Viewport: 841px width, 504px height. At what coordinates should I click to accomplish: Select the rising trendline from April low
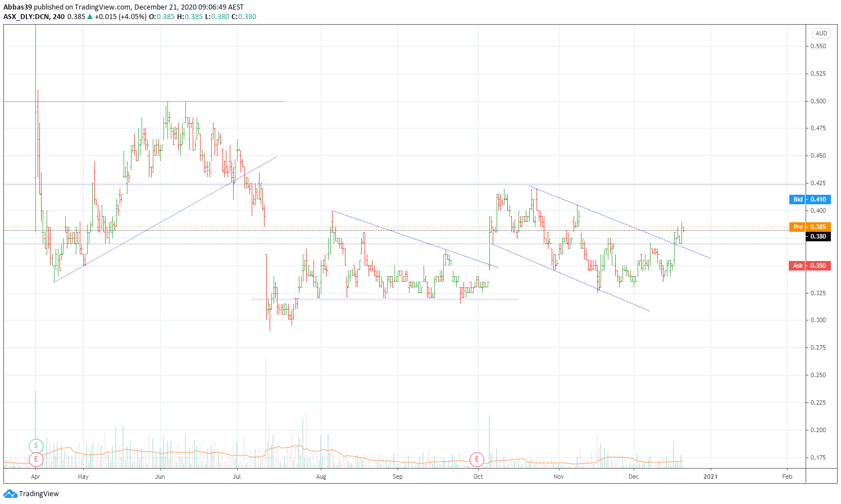pyautogui.click(x=166, y=219)
